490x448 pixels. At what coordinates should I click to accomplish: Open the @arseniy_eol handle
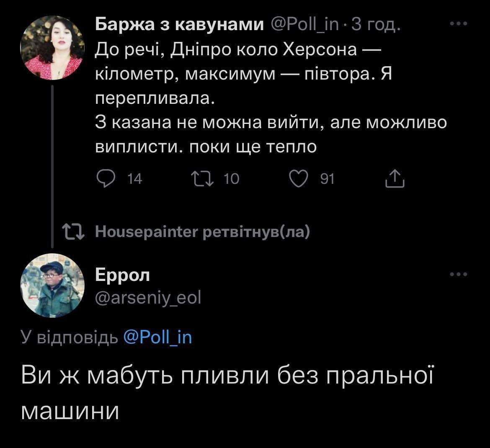pos(148,298)
